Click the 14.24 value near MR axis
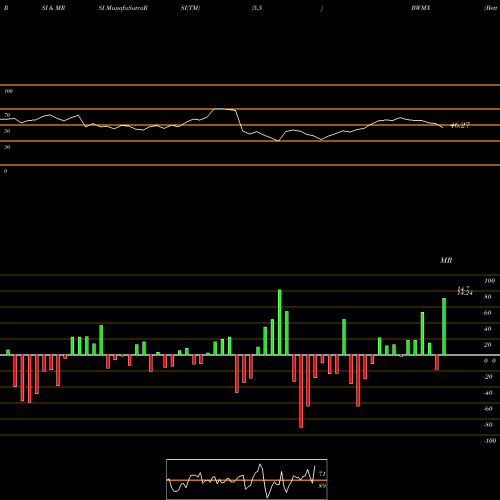 pyautogui.click(x=465, y=293)
